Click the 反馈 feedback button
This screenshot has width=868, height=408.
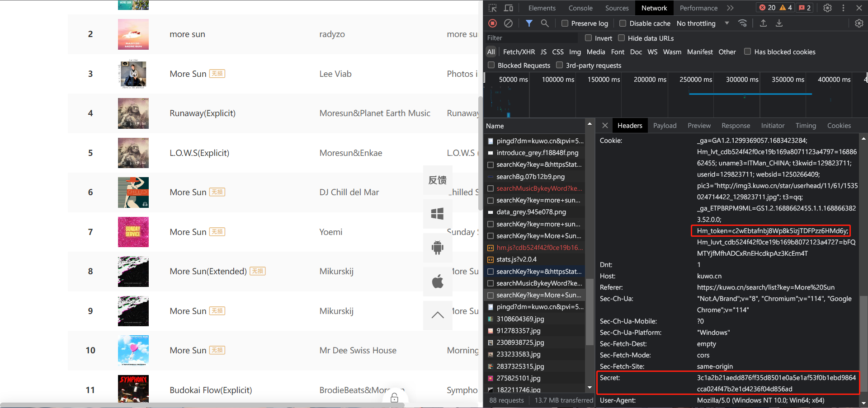click(438, 180)
